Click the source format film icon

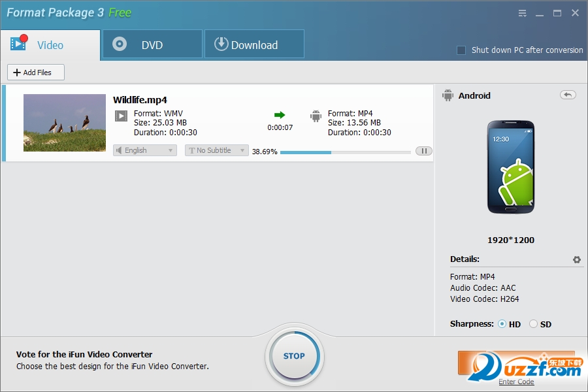coord(121,116)
